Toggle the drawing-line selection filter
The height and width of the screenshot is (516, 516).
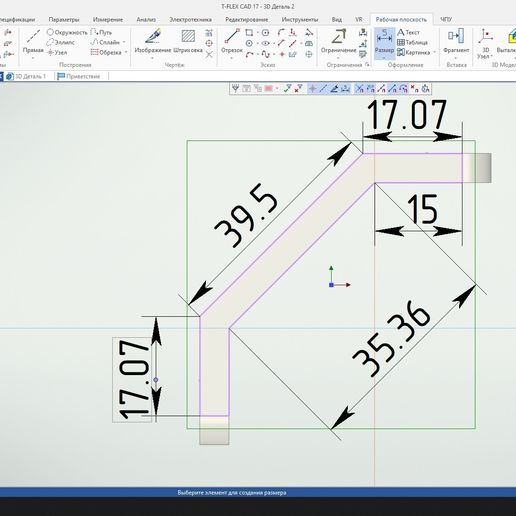[x=334, y=89]
